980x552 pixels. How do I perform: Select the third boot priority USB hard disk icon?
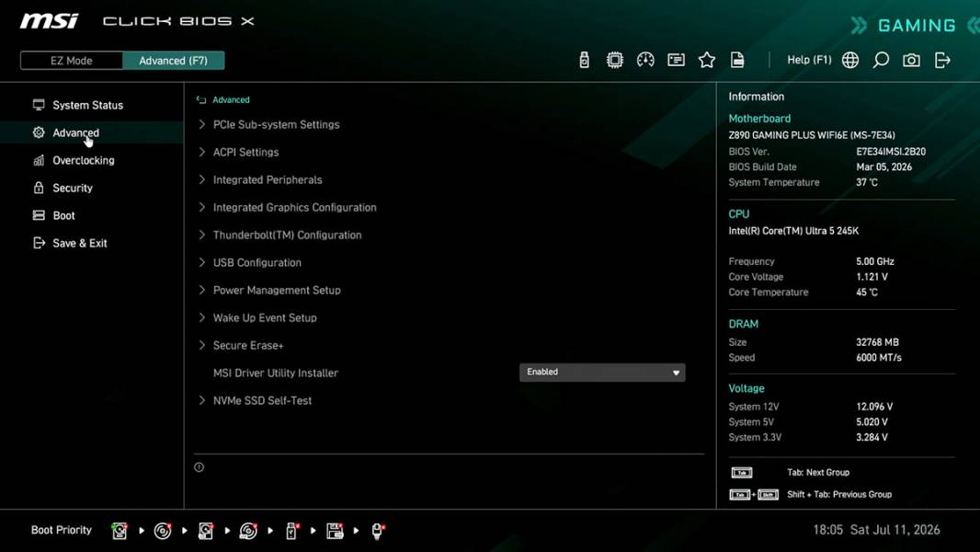click(x=206, y=531)
